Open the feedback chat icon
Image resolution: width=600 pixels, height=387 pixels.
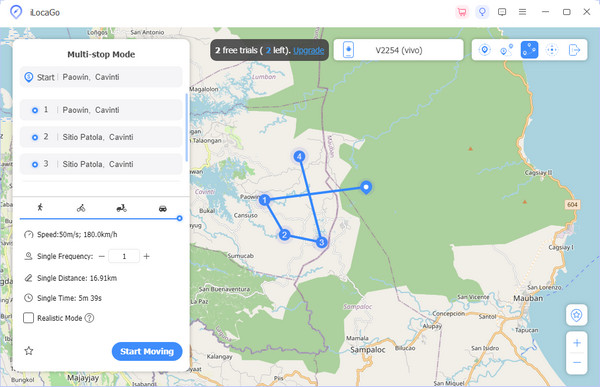(x=502, y=12)
